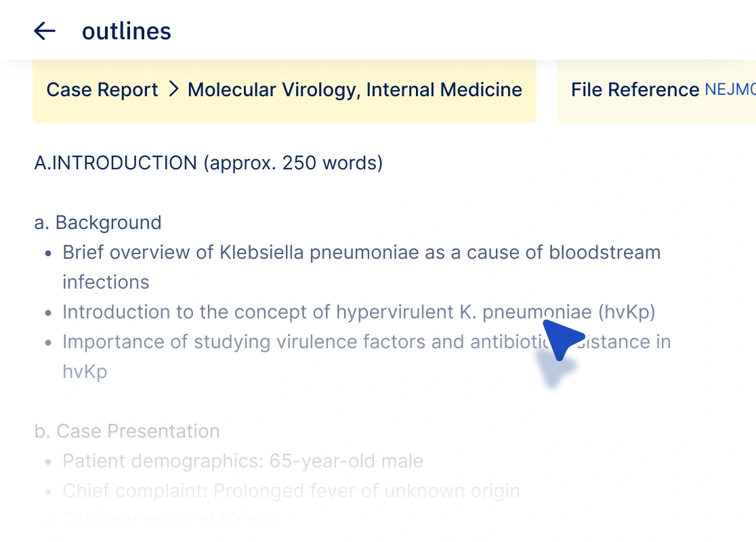Open the NEJM file reference link
756x542 pixels.
[730, 90]
